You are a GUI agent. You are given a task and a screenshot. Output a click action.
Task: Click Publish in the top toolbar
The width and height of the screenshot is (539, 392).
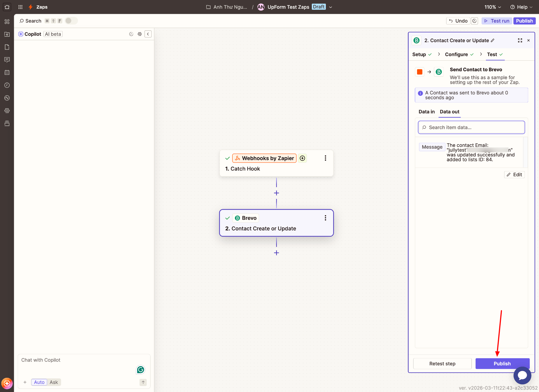(x=524, y=21)
